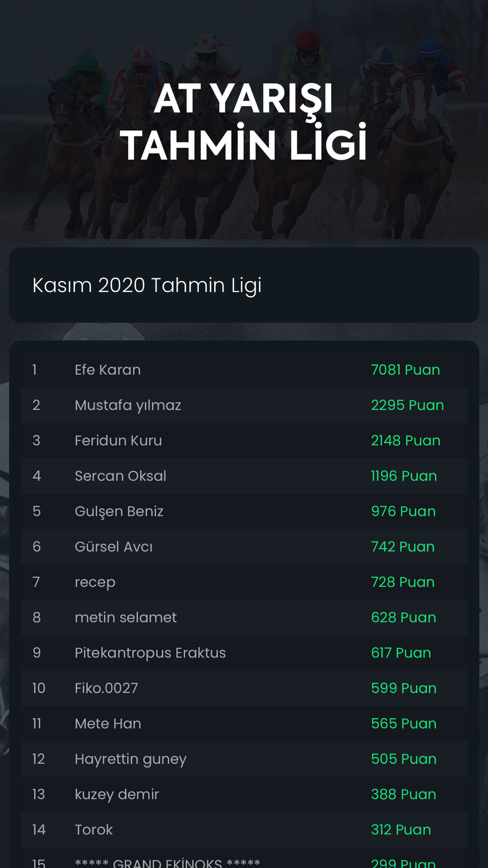Open the Kasım 2020 Tahmin Ligi header
This screenshot has width=488, height=868.
point(244,285)
